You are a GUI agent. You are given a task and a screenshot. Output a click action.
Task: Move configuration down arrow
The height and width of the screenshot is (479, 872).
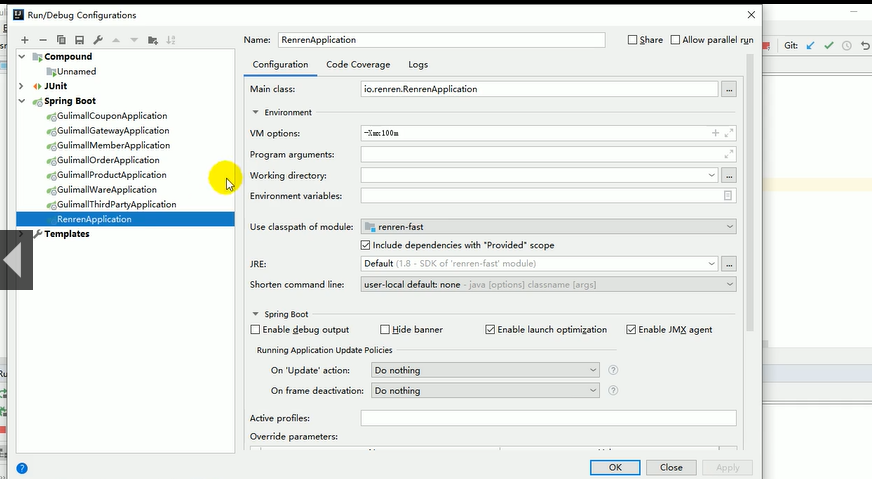click(134, 40)
